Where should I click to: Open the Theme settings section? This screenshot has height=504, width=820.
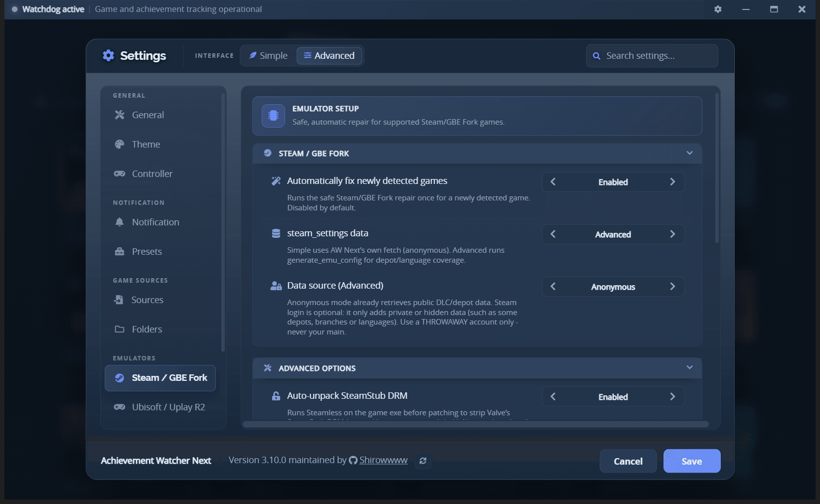coord(161,144)
